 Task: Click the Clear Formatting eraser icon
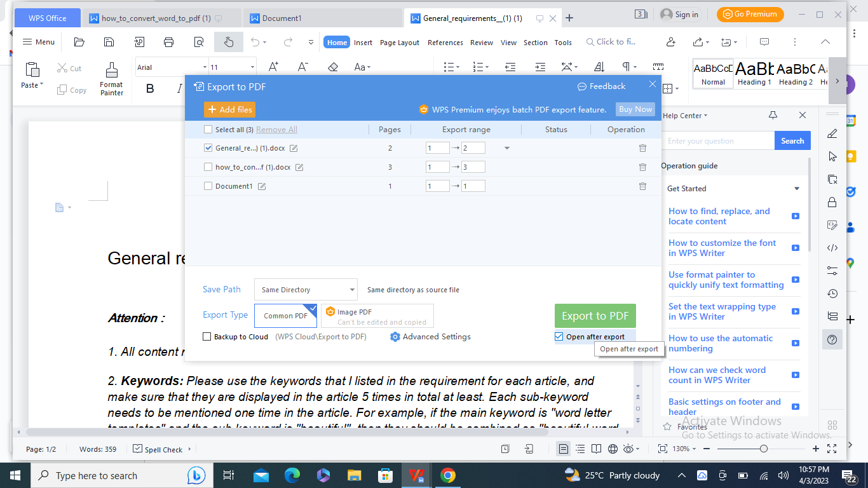click(333, 67)
